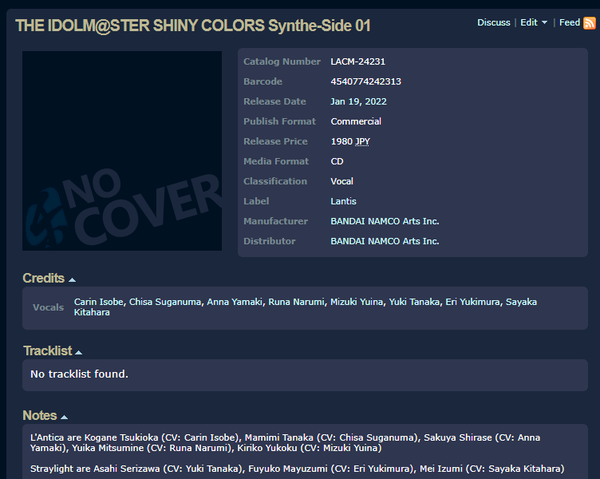Click the Vocal classification value

coord(342,181)
